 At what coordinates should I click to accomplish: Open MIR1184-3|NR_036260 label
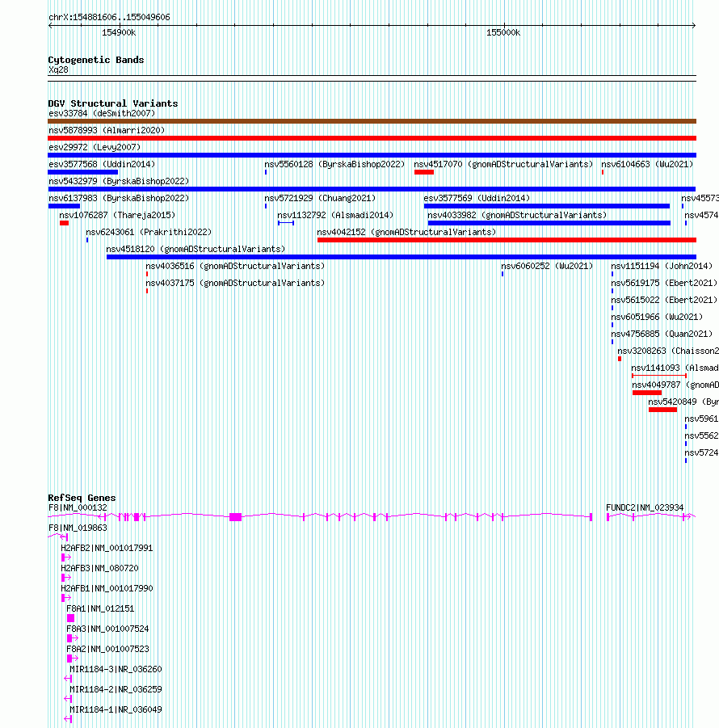click(116, 670)
